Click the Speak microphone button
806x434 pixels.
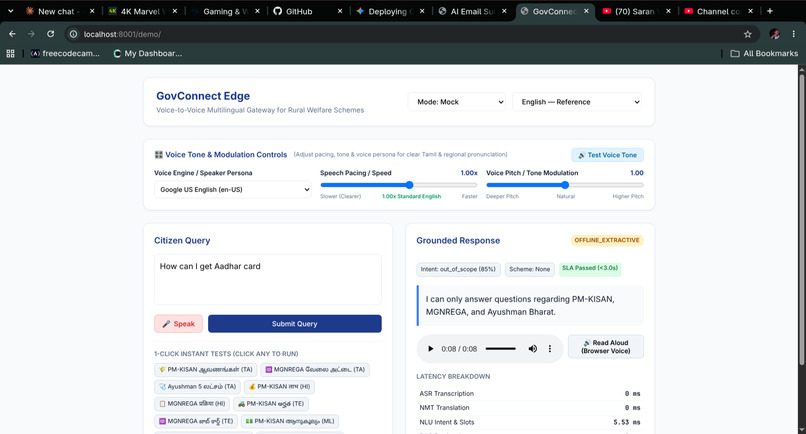(178, 323)
